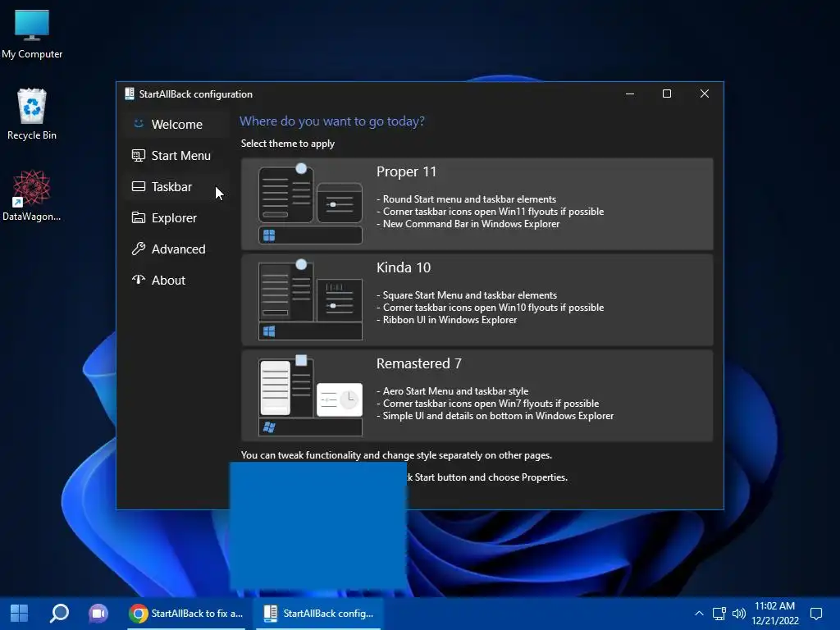Click 'Select theme to apply' label
The height and width of the screenshot is (630, 840).
click(x=288, y=144)
